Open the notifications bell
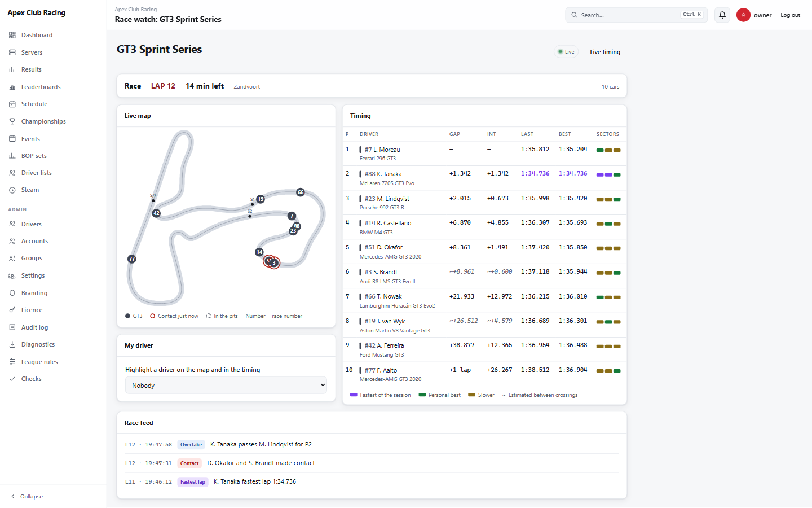This screenshot has width=812, height=508. pos(722,15)
